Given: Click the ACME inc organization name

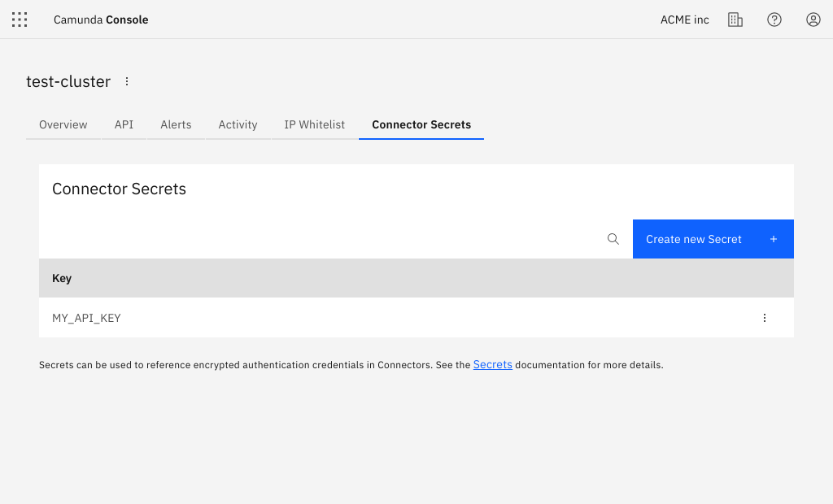Looking at the screenshot, I should [685, 20].
